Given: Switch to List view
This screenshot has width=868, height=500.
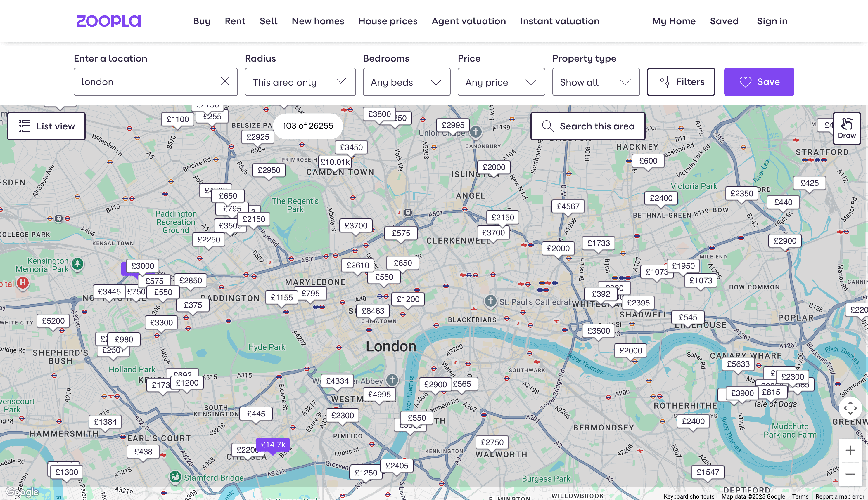Looking at the screenshot, I should tap(46, 126).
